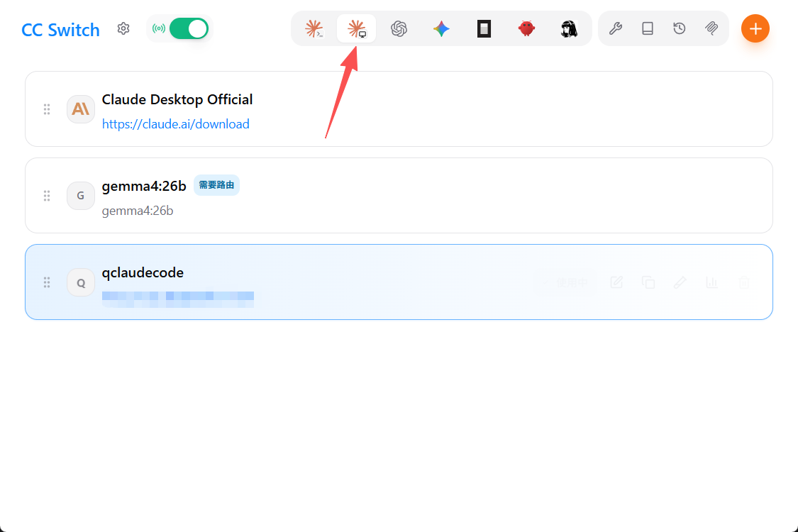Edit the qclaudecode provider
The image size is (798, 532).
[x=616, y=282]
